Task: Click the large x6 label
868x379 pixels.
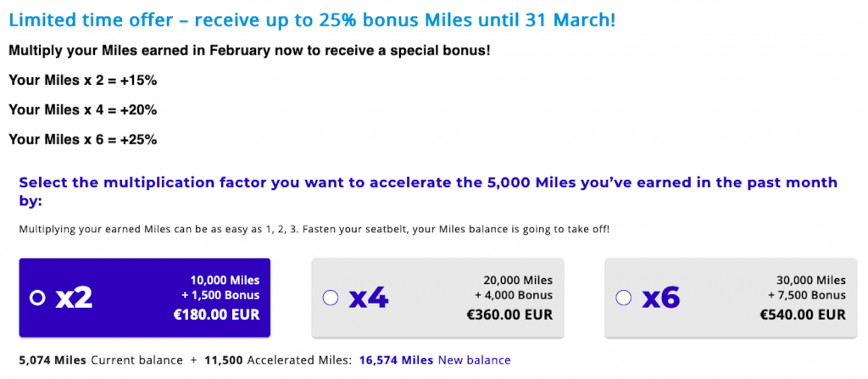Action: 661,298
